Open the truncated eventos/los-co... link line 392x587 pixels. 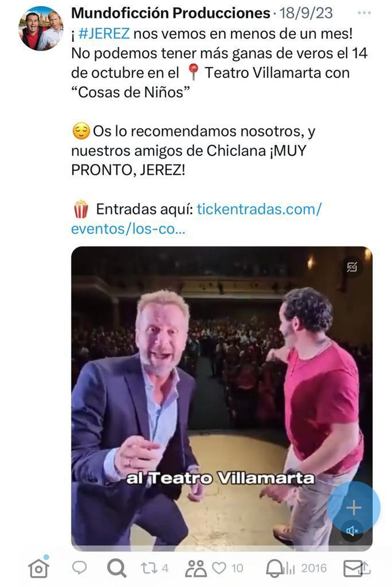[x=128, y=229]
